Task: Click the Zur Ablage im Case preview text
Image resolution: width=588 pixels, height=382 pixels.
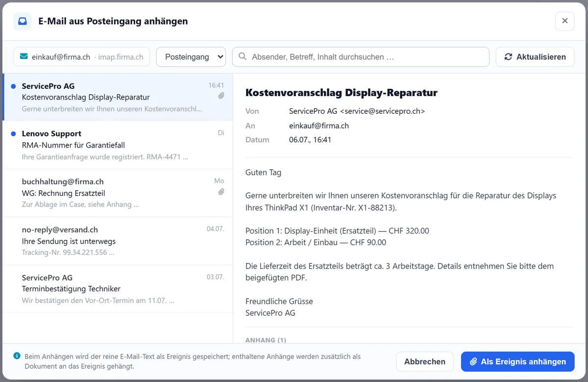Action: (x=80, y=205)
